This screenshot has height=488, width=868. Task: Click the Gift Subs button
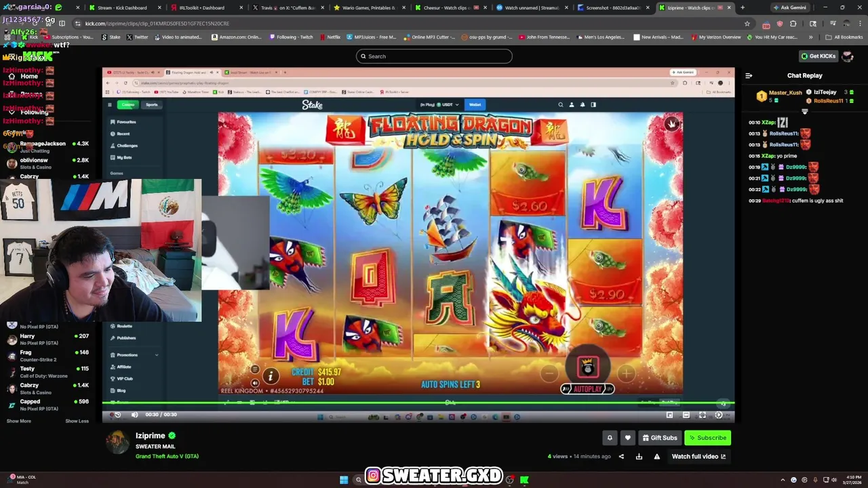click(660, 438)
